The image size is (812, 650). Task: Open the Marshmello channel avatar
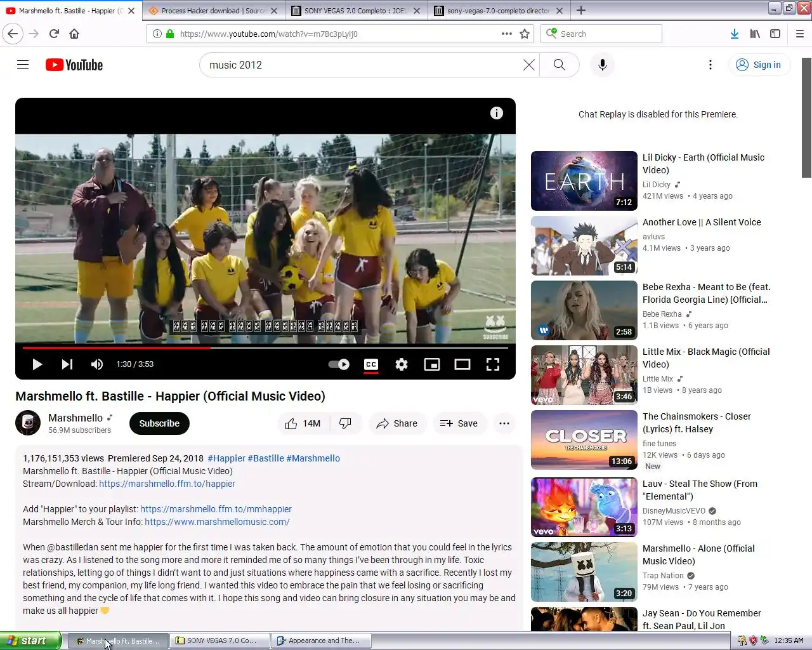[28, 423]
